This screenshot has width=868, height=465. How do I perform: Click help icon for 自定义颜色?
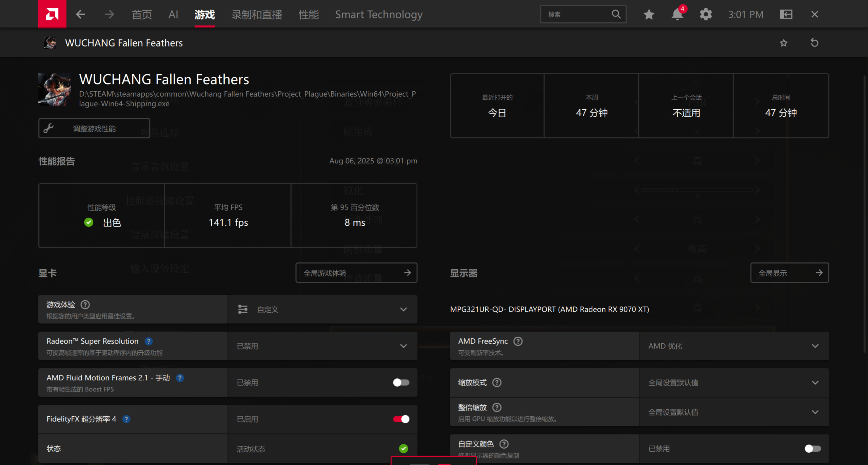pos(504,444)
